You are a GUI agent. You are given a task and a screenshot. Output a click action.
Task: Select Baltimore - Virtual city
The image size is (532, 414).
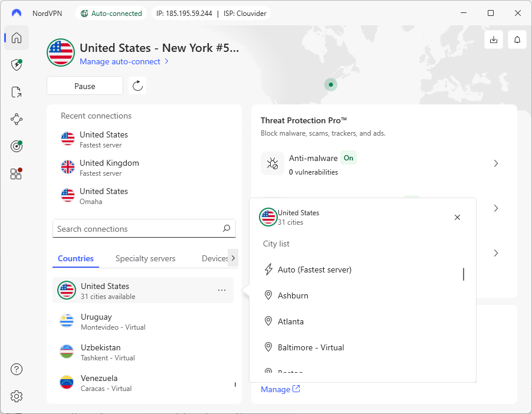coord(311,347)
